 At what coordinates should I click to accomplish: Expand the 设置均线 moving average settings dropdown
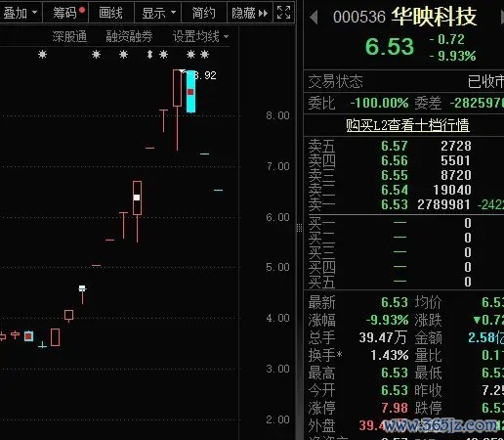200,36
